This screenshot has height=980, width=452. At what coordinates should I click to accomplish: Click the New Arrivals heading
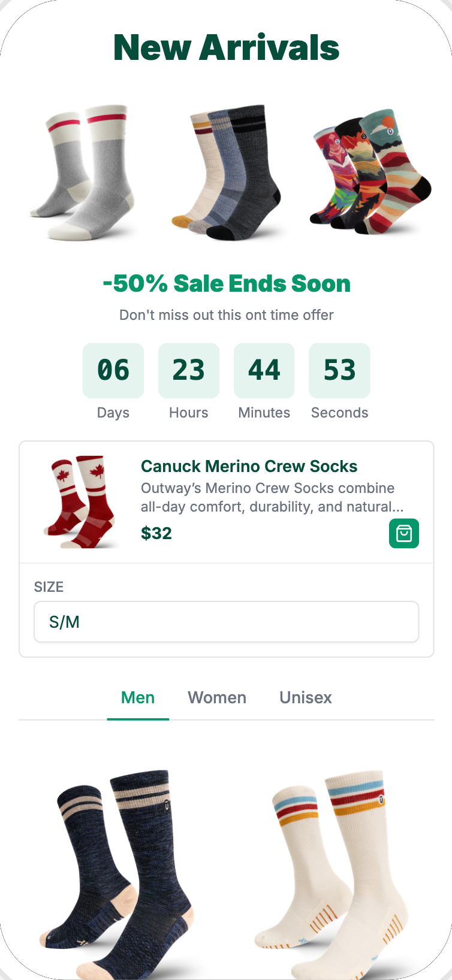pos(227,48)
